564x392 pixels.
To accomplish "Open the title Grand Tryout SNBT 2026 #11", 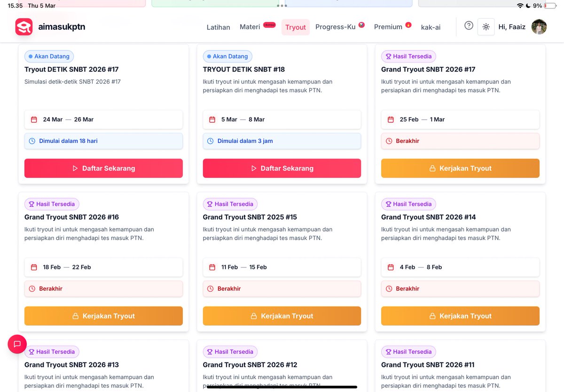I will click(x=428, y=365).
